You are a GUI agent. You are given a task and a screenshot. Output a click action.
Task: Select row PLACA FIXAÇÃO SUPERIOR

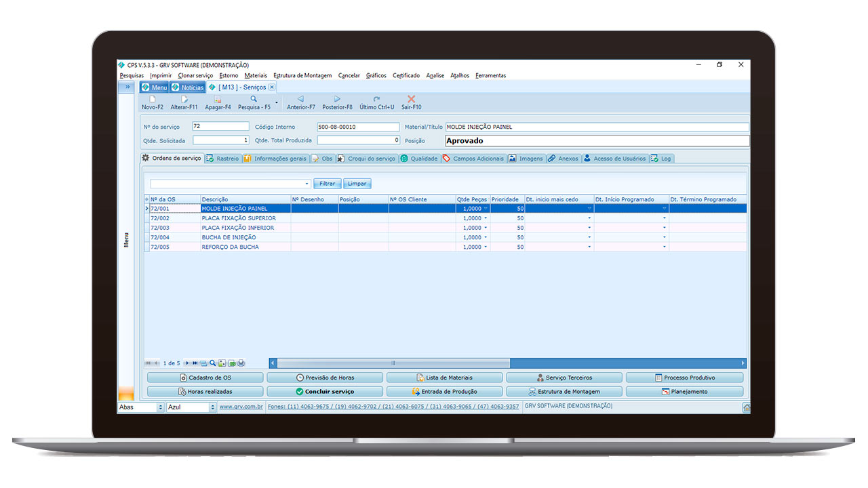coord(445,218)
